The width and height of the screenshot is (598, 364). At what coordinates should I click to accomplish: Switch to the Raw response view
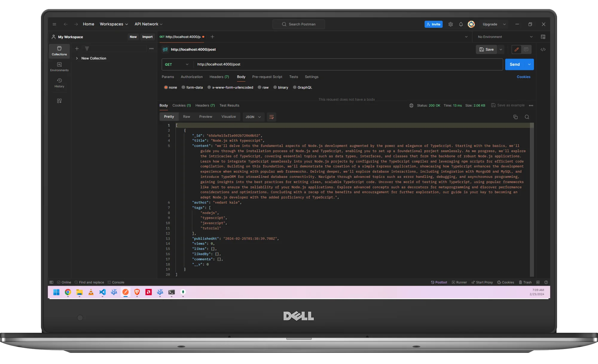[x=187, y=117]
